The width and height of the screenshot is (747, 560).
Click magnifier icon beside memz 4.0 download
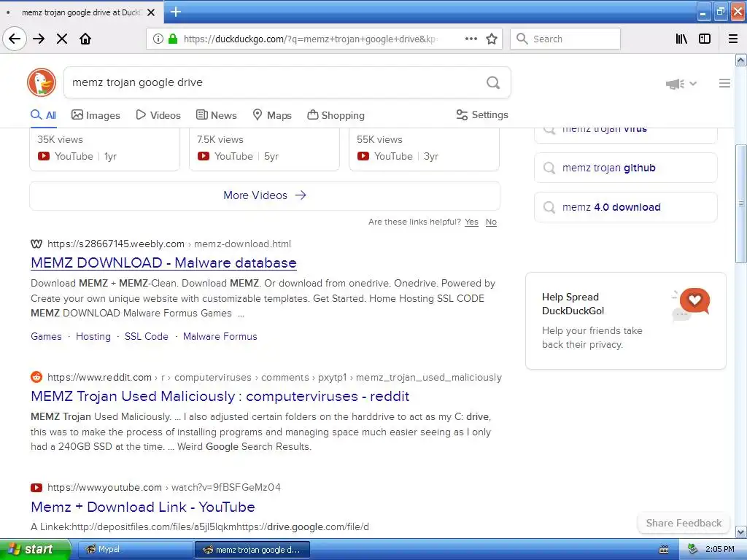pos(549,208)
